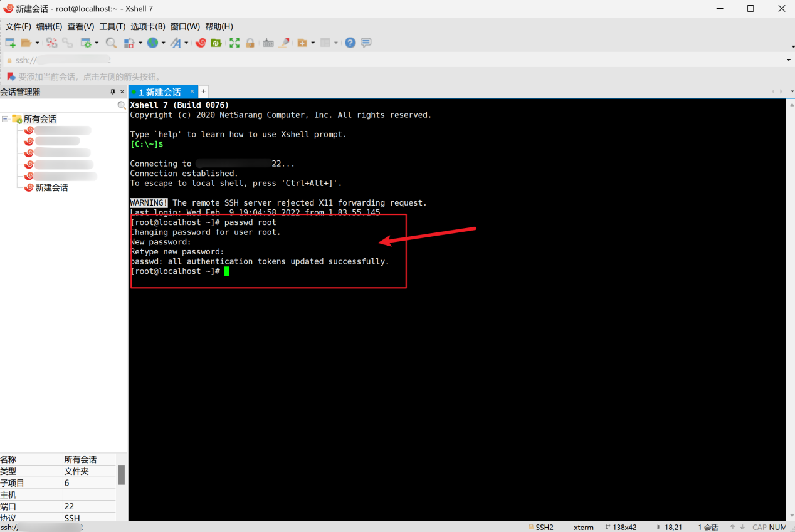Expand the layout dropdown arrow
Viewport: 795px width, 532px height.
tap(336, 43)
